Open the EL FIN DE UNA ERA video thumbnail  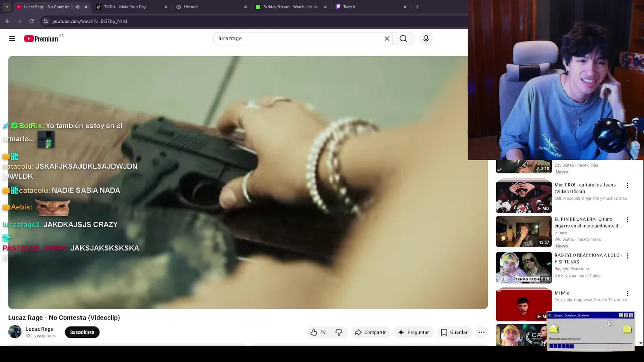click(524, 232)
